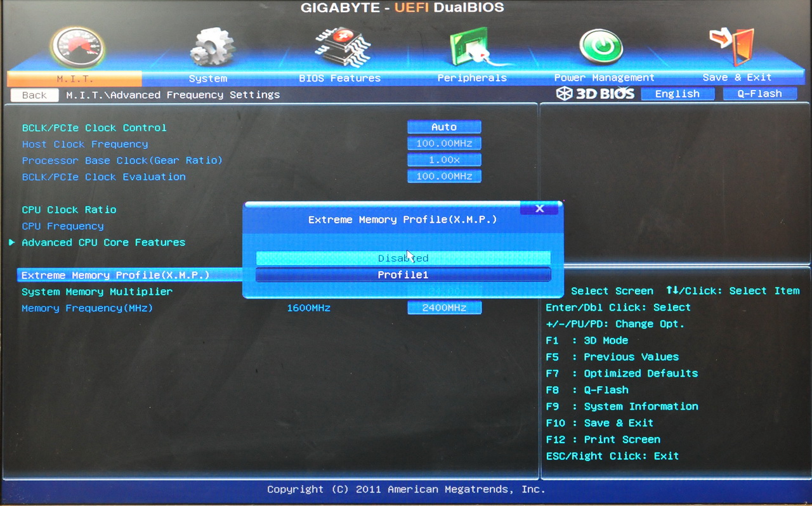This screenshot has height=506, width=812.
Task: Select CPU Frequency label
Action: click(x=63, y=226)
